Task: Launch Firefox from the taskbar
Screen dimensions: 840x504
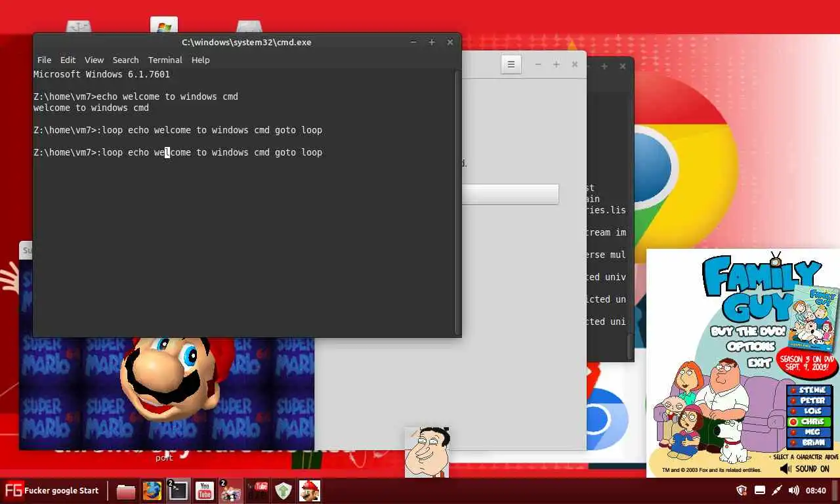Action: 152,491
